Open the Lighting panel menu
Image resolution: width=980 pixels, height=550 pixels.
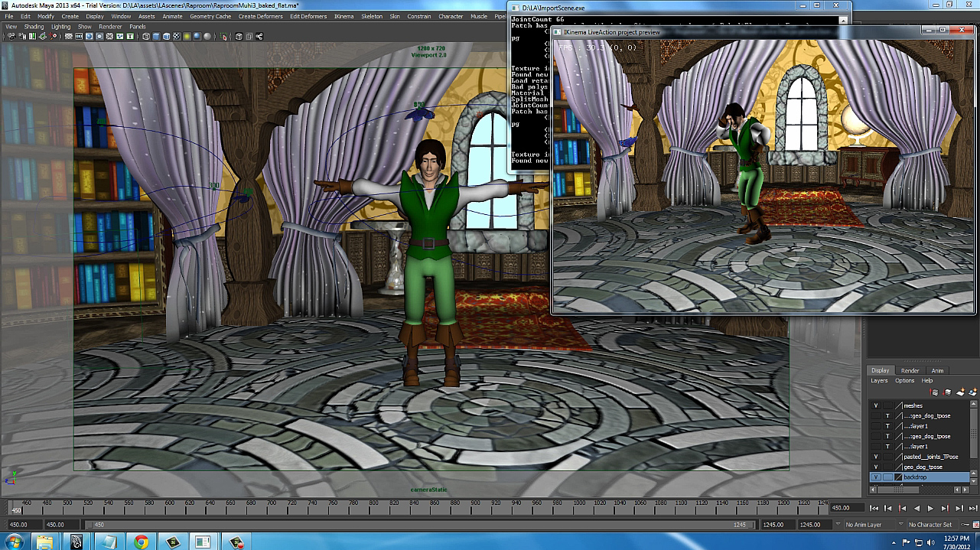60,27
